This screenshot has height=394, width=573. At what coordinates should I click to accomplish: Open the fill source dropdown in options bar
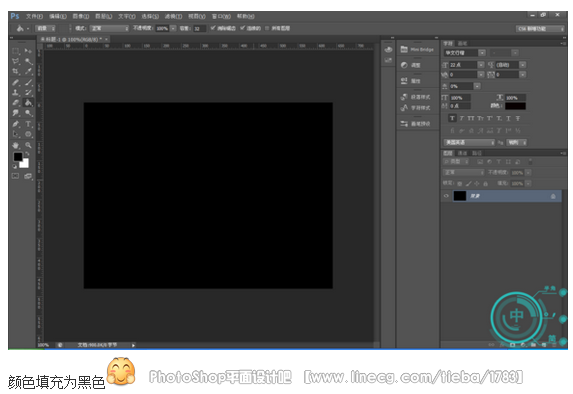point(46,28)
